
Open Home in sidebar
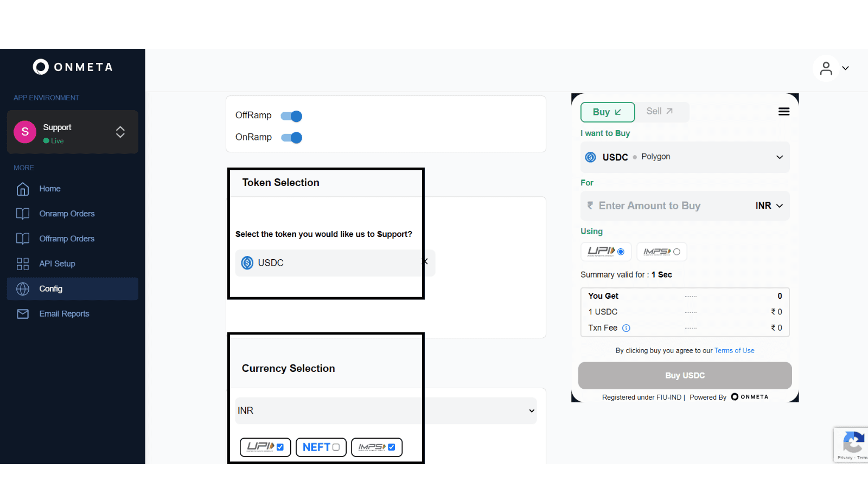tap(50, 189)
